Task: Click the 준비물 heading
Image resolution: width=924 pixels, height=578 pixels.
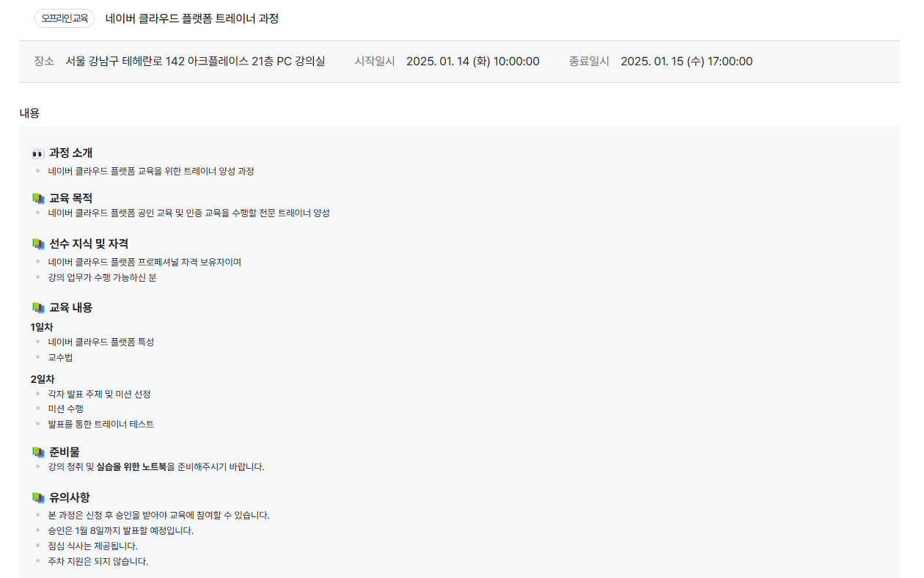Action: tap(65, 453)
